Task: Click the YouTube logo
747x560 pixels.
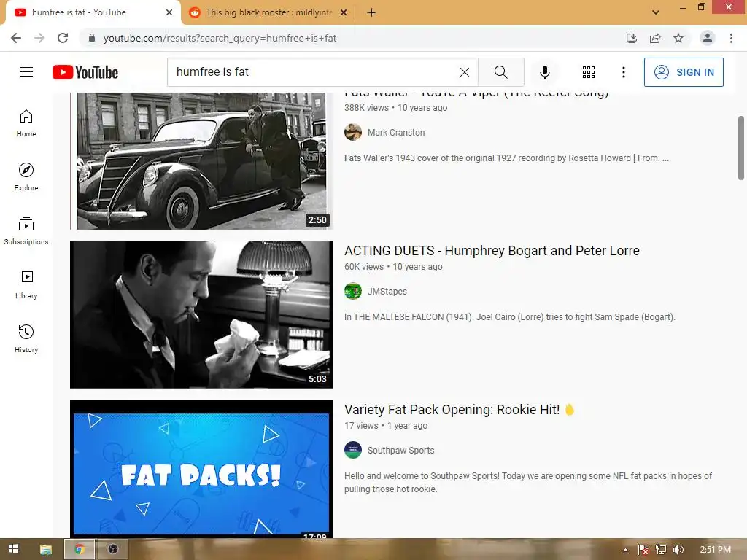Action: point(85,72)
